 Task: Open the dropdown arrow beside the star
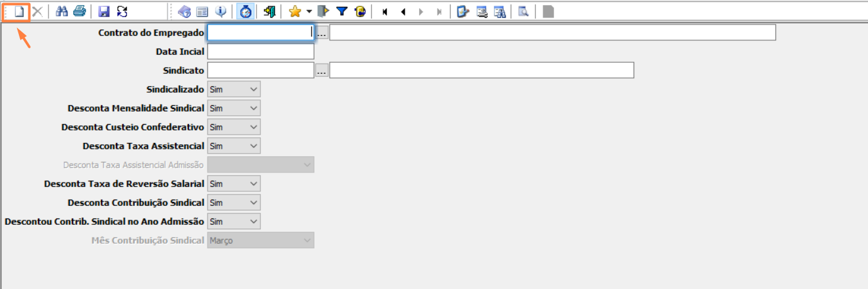tap(309, 11)
